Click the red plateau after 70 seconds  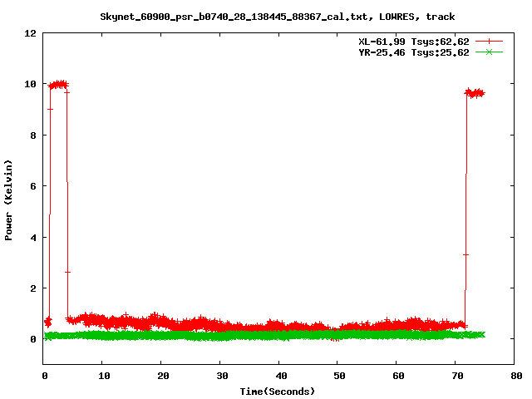click(x=475, y=93)
